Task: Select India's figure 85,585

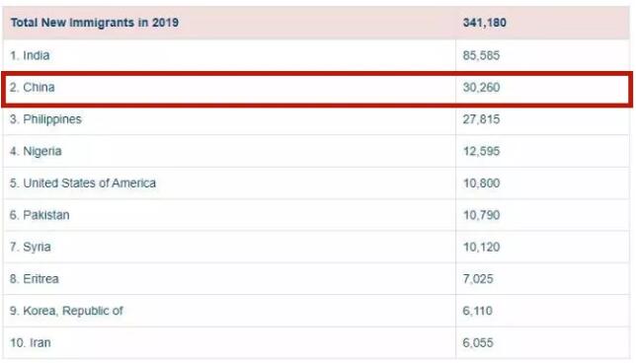Action: [481, 55]
